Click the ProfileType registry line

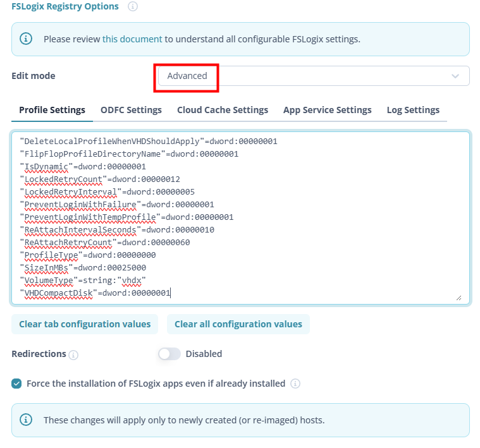pos(87,255)
